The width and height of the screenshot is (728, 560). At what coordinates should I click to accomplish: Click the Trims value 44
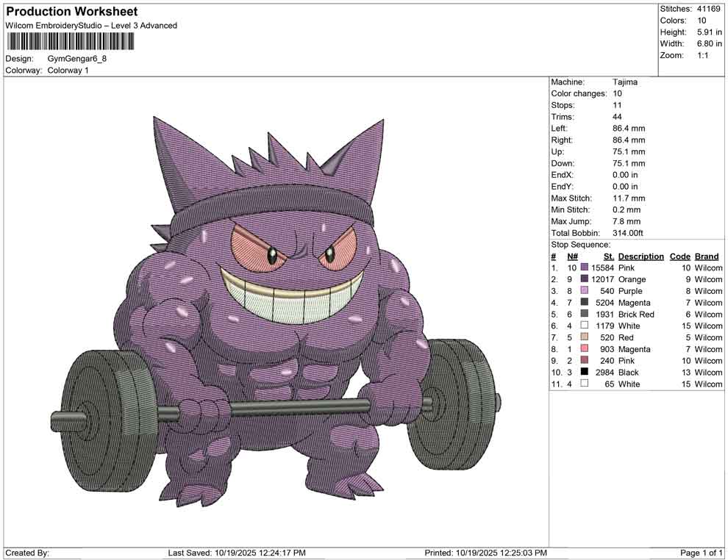[618, 117]
